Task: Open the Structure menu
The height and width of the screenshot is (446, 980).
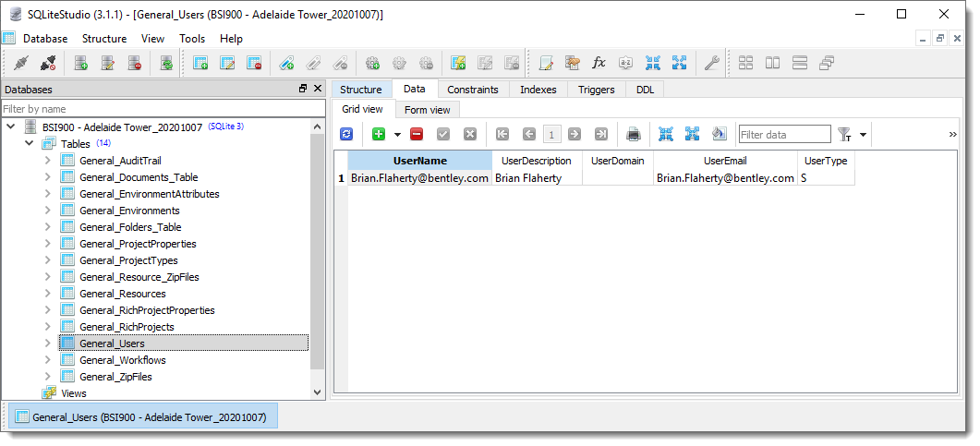Action: pos(104,39)
